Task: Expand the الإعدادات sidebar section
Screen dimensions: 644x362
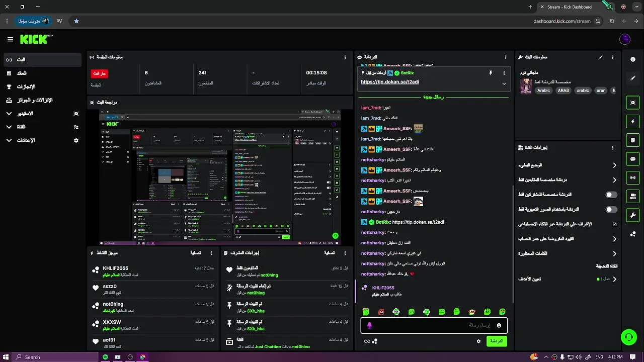Action: pyautogui.click(x=42, y=140)
